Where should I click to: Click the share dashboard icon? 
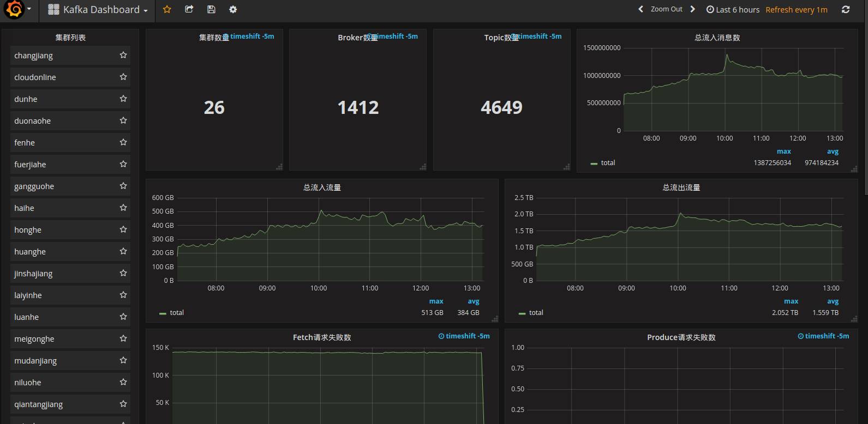[189, 9]
